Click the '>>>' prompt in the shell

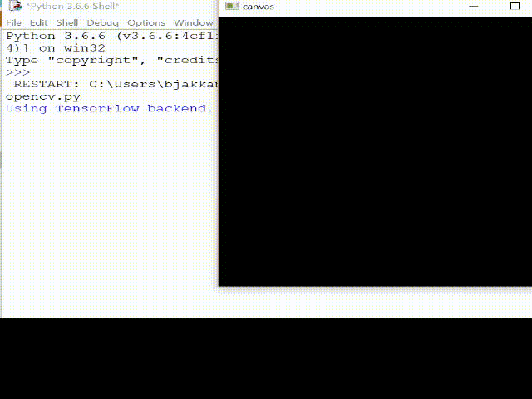[x=18, y=72]
